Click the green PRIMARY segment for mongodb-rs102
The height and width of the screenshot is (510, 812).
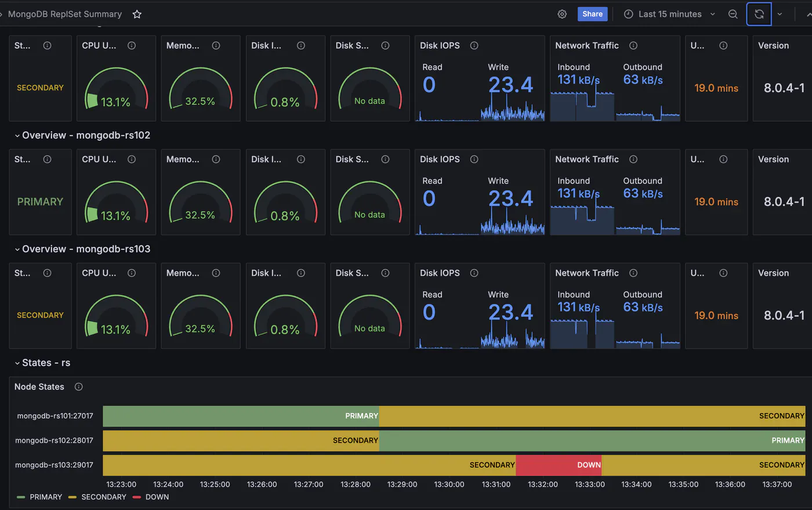pos(592,441)
